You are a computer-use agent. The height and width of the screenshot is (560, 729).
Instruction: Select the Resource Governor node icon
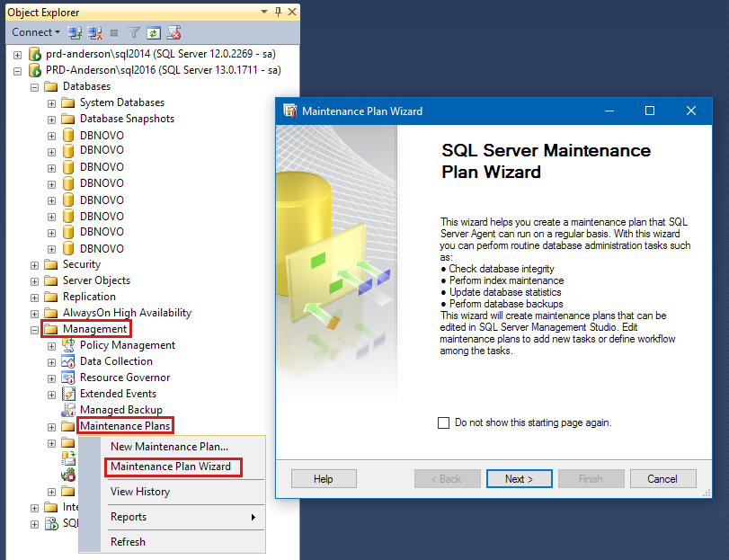pos(68,378)
